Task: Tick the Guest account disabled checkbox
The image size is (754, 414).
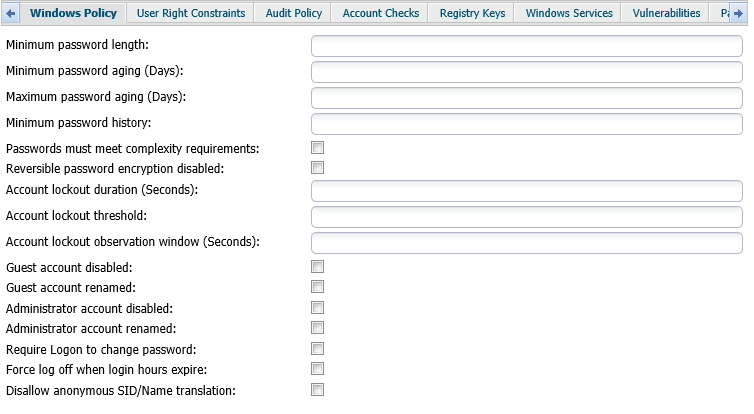Action: (318, 267)
